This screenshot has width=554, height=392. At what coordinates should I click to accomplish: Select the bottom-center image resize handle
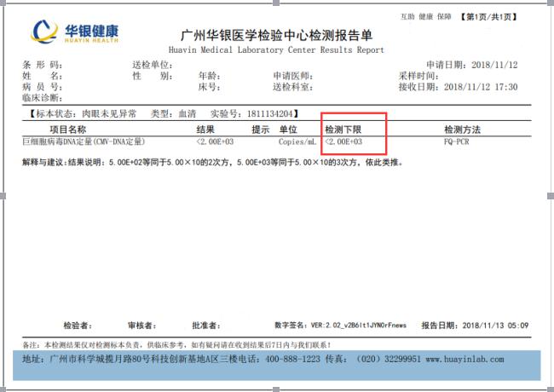coord(276,389)
